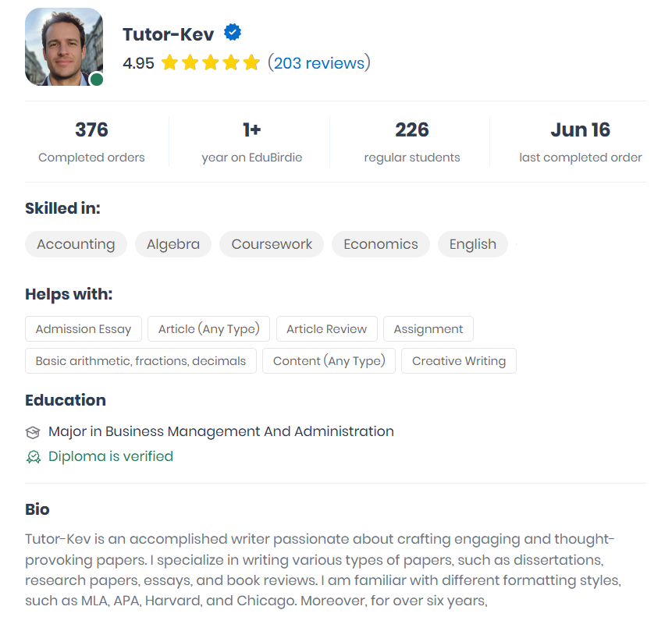Click the Diploma is verified text
The image size is (672, 617).
(x=111, y=456)
